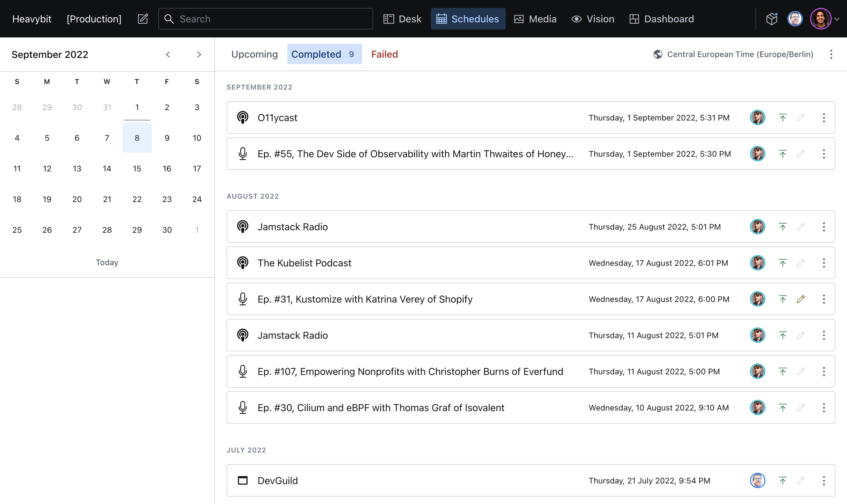Viewport: 847px width, 504px height.
Task: Open three-dot menu on Ep. #30 Cilium row
Action: pos(824,408)
